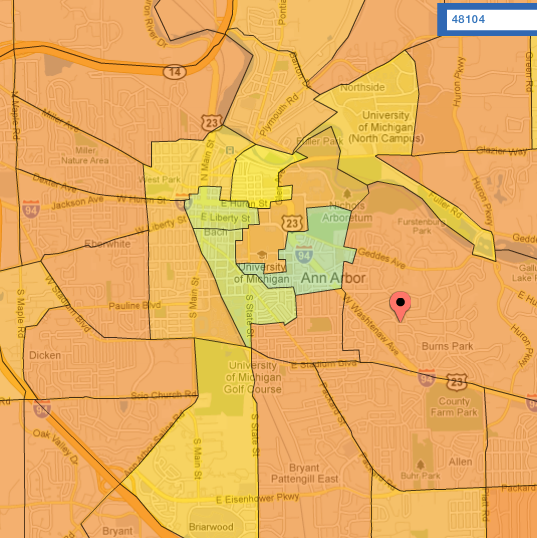The width and height of the screenshot is (537, 538).
Task: Click the Green Rd label
Action: click(529, 72)
